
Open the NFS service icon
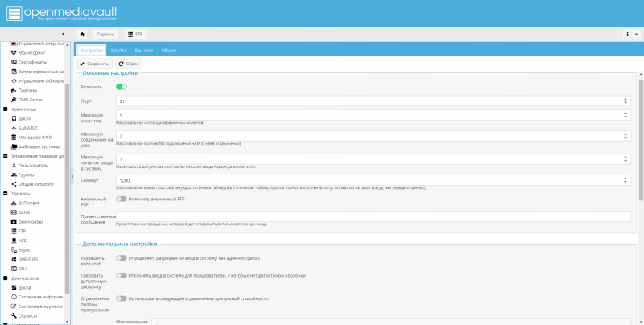[x=14, y=241]
